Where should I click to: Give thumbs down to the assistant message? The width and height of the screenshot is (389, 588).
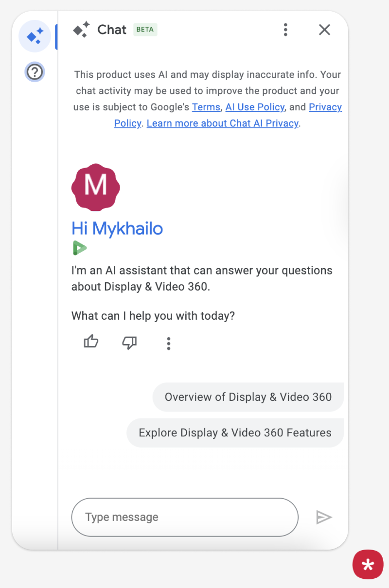(129, 343)
